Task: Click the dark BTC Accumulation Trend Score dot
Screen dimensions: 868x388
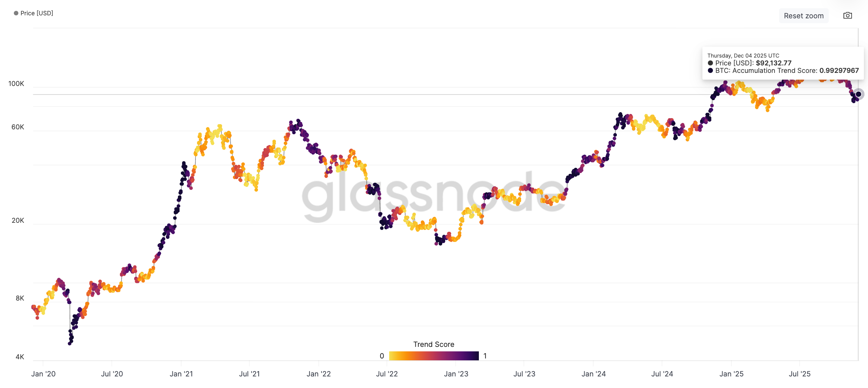Action: [x=710, y=71]
